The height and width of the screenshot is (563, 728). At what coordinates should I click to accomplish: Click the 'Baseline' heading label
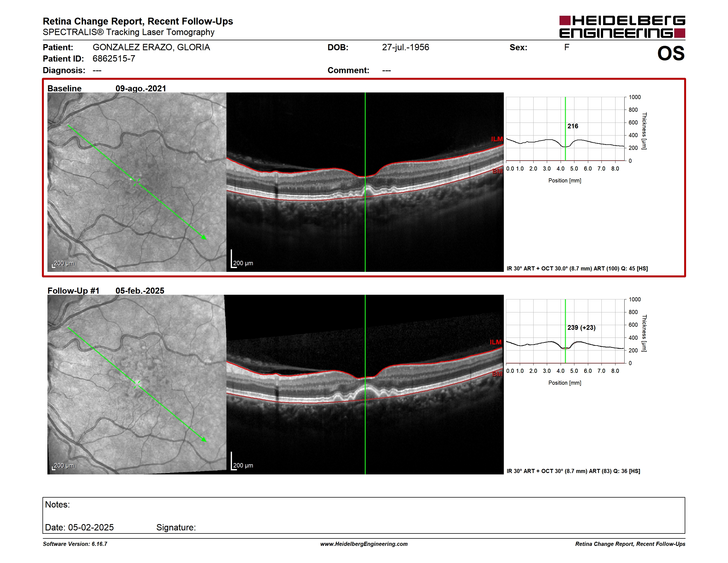64,88
